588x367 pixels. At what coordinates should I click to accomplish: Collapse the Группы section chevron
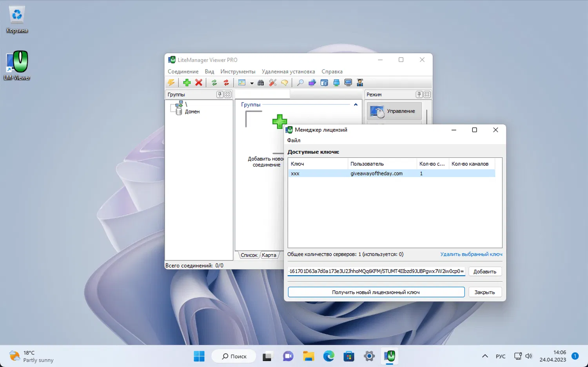click(356, 105)
